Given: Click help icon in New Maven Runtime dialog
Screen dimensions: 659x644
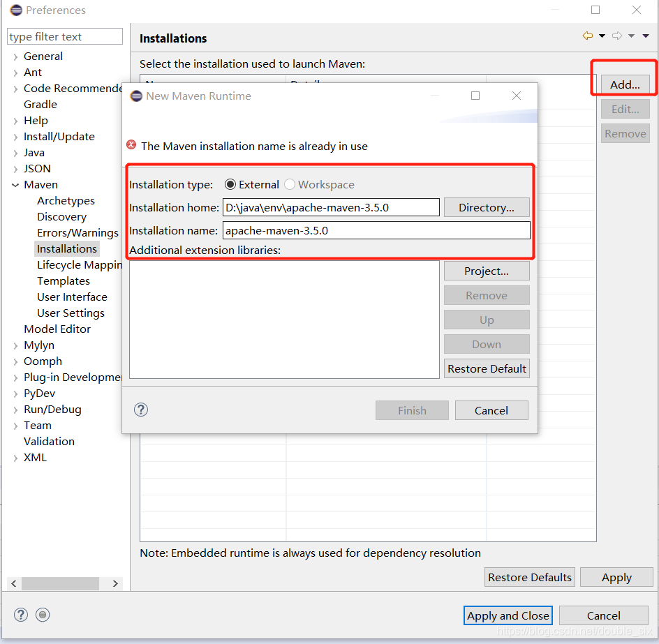Looking at the screenshot, I should coord(141,410).
